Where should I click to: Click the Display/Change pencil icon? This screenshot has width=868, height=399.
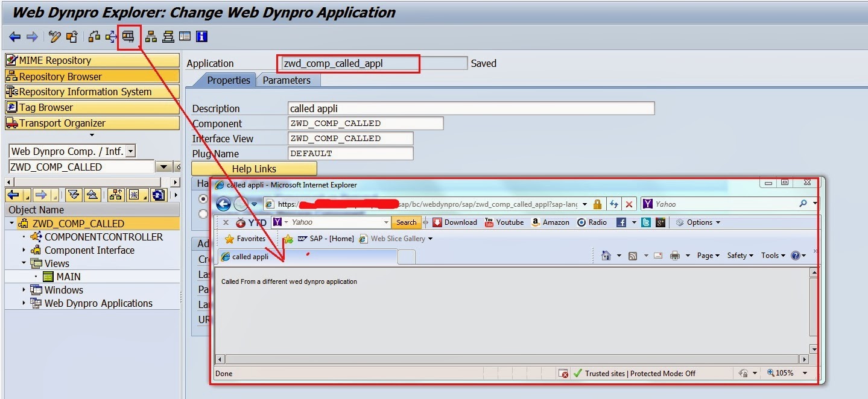(x=55, y=37)
